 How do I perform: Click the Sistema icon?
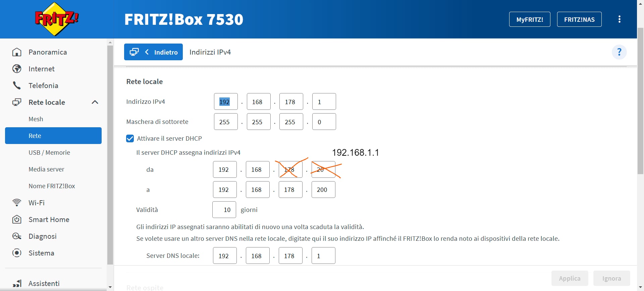(x=17, y=253)
